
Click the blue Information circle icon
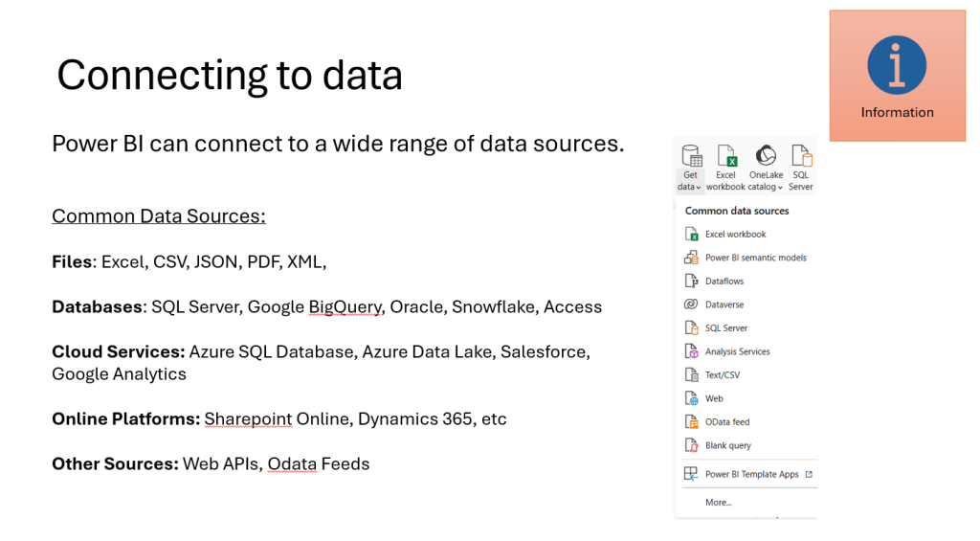897,65
